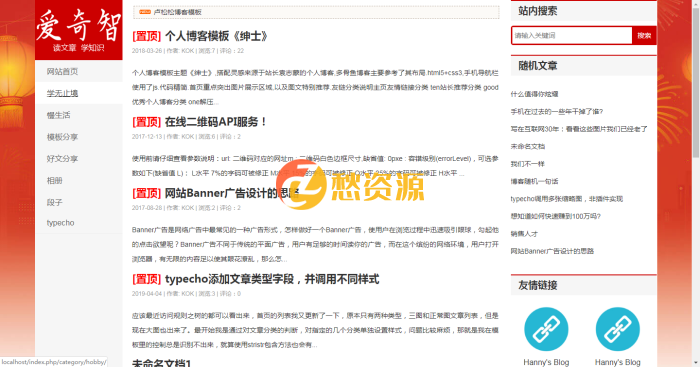Open article 个人博客模板《绅士》
700x367 pixels.
point(216,36)
